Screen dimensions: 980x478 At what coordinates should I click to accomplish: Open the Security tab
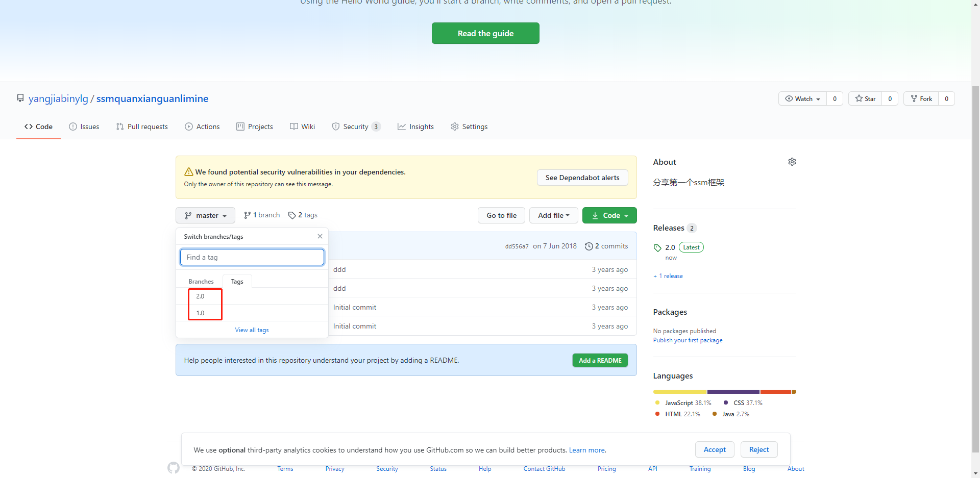(x=356, y=127)
